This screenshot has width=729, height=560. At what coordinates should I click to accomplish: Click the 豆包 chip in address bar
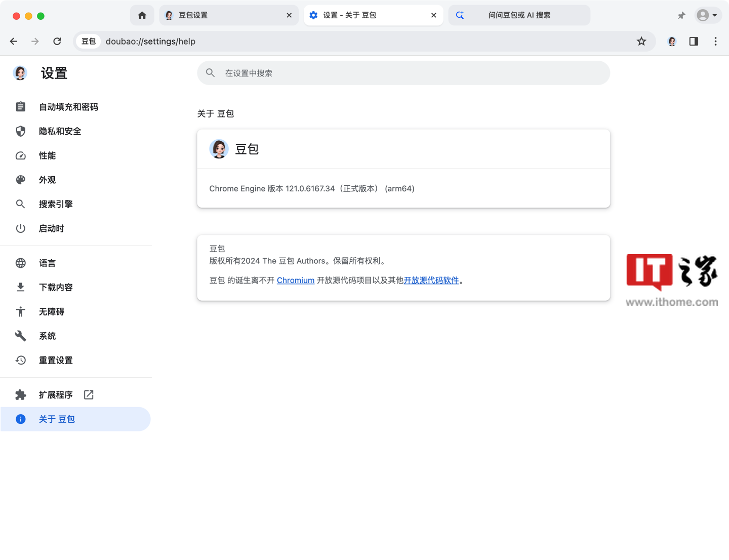pos(89,42)
